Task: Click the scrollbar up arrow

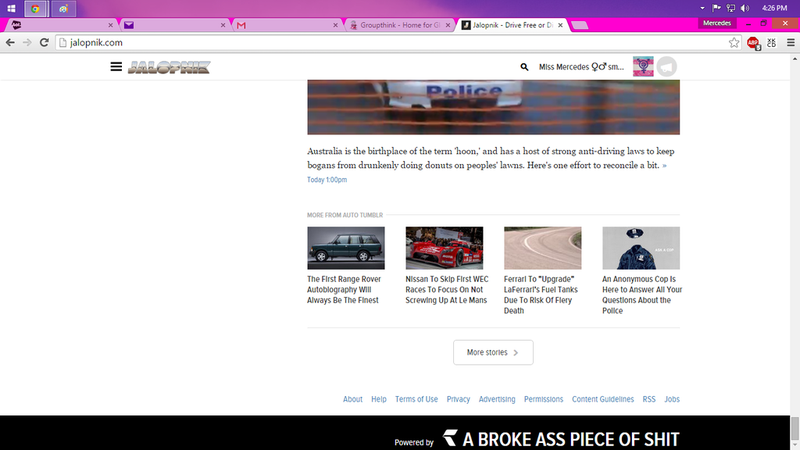Action: (794, 58)
